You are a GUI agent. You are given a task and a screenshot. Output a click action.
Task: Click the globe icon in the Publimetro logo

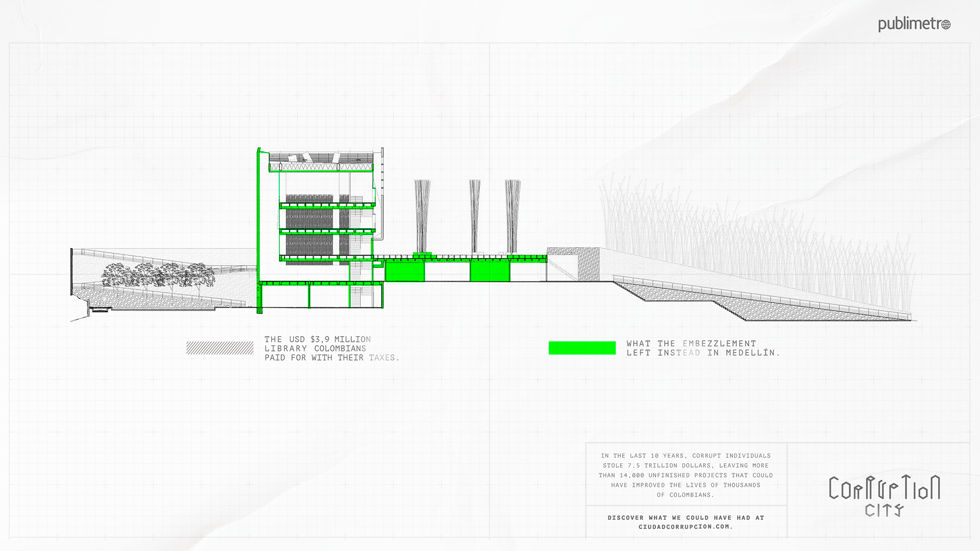tap(945, 24)
